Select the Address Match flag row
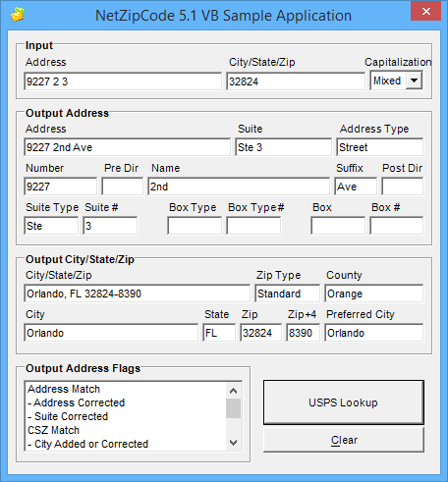 pos(126,389)
